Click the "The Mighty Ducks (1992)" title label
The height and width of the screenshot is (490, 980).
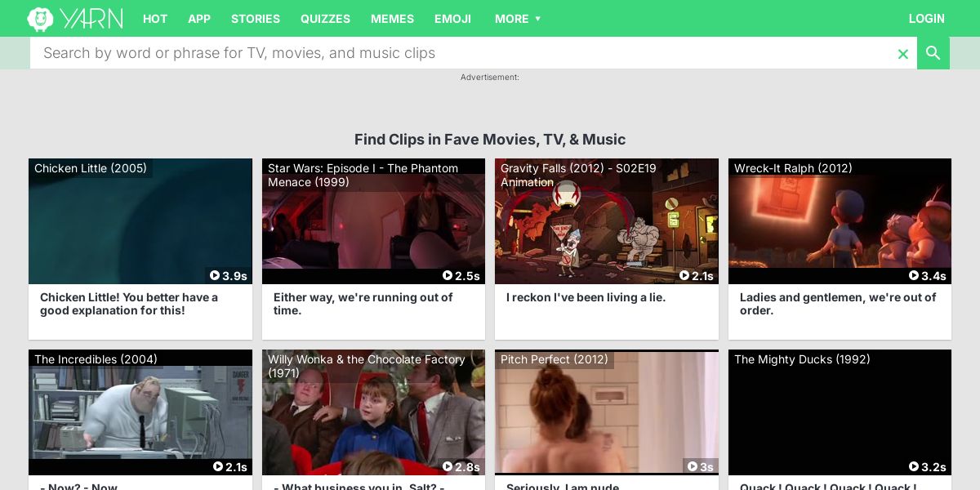point(802,359)
